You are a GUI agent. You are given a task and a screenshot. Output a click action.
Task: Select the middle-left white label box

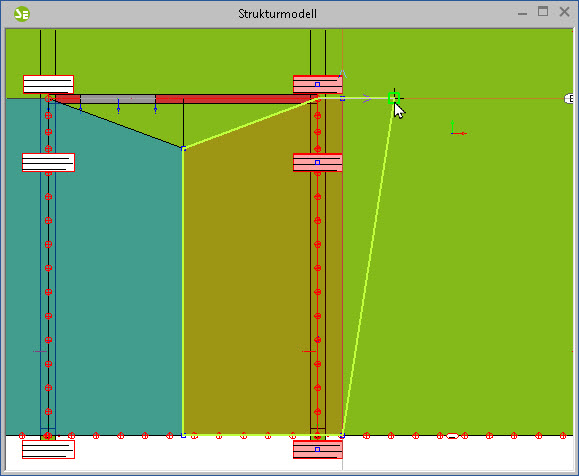(x=48, y=162)
